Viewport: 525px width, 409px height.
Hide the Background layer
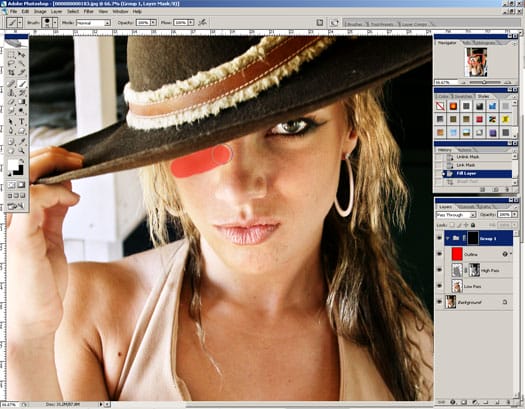(x=440, y=302)
